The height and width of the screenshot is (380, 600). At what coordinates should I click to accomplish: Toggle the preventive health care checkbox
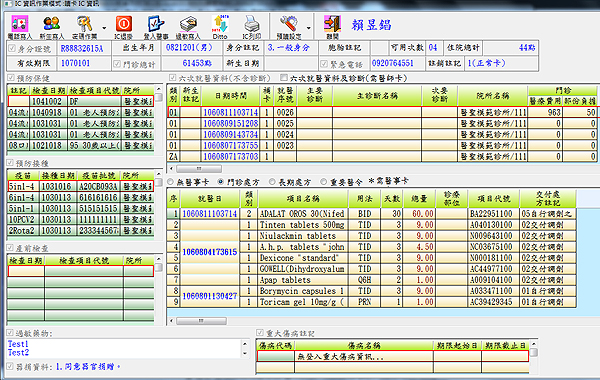point(11,78)
